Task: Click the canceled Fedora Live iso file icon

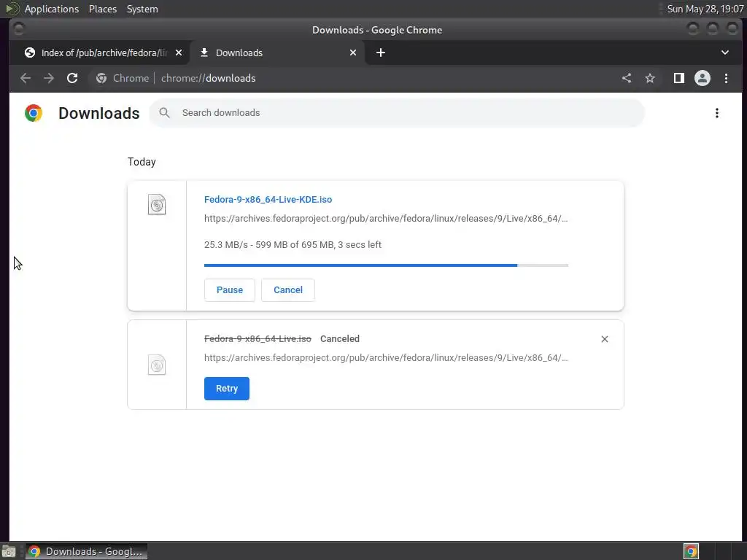Action: [157, 365]
